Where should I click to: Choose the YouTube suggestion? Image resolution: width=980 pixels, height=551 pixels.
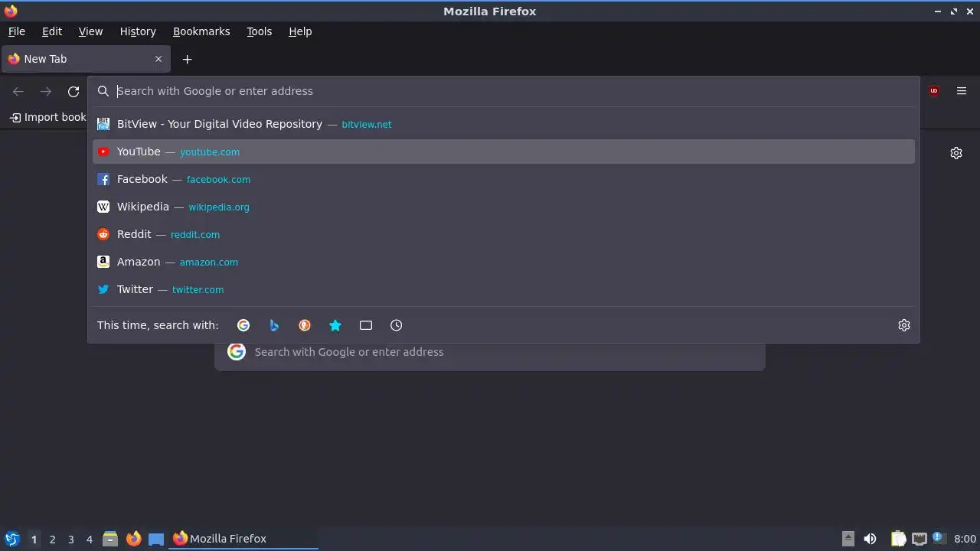504,152
